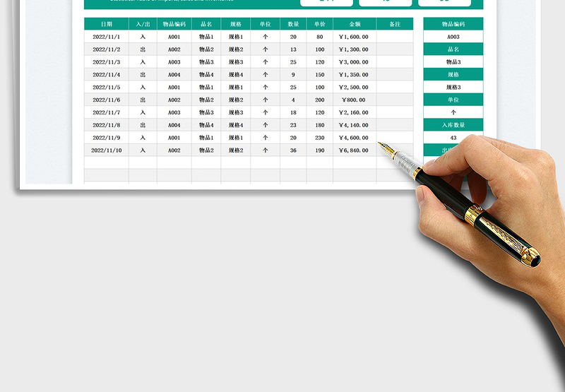Select the 入/出 column header
The image size is (565, 392).
(143, 24)
